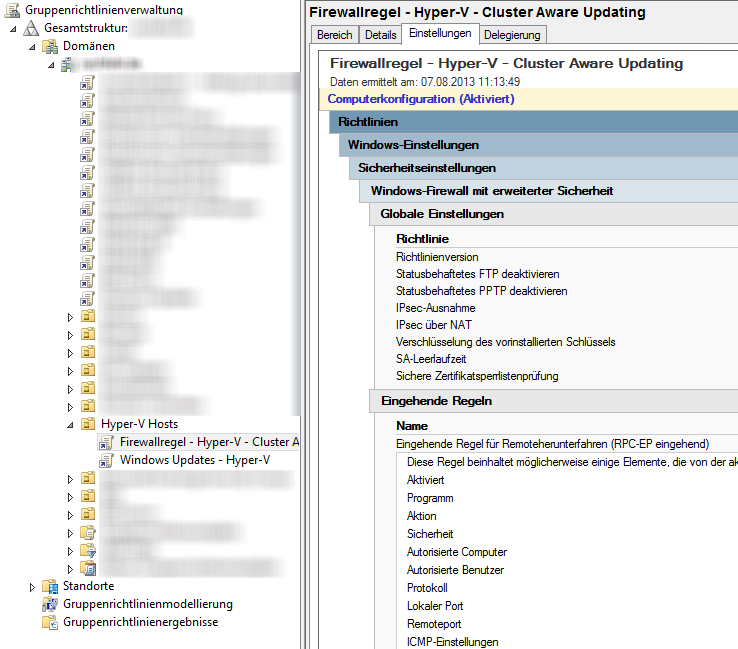The width and height of the screenshot is (738, 649).
Task: Click the Richtlinienversion row
Action: point(437,257)
